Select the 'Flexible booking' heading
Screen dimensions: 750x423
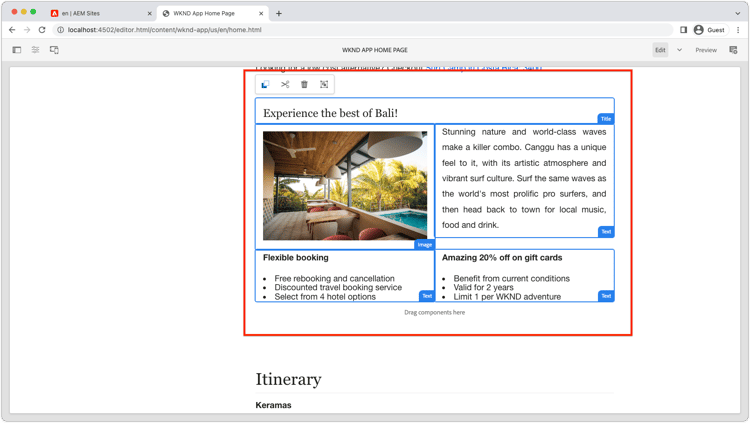pos(296,257)
